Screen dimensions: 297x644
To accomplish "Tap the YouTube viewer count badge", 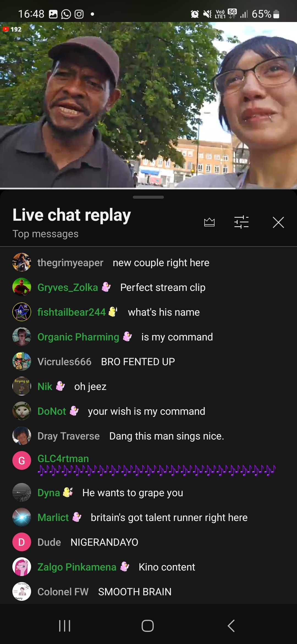I will [12, 29].
